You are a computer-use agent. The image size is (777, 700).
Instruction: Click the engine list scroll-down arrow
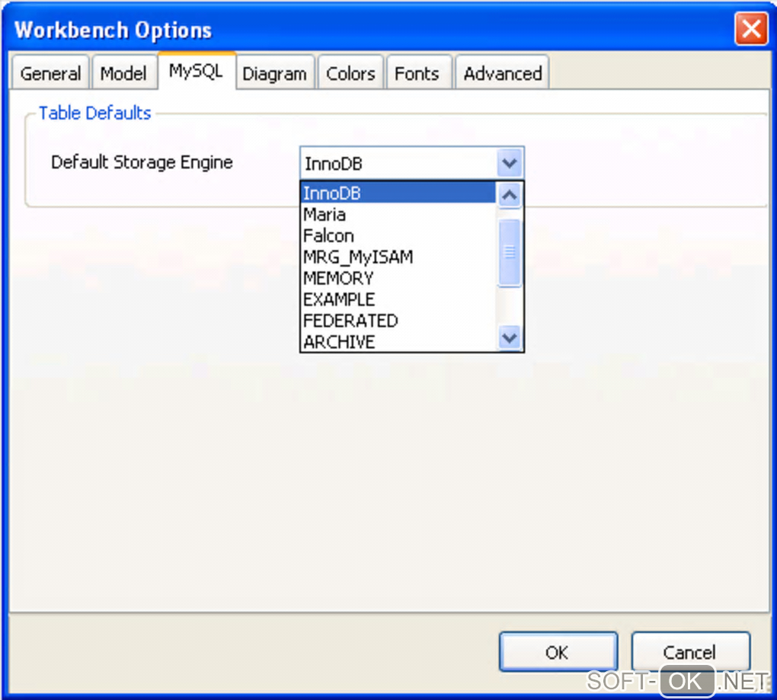[x=510, y=338]
